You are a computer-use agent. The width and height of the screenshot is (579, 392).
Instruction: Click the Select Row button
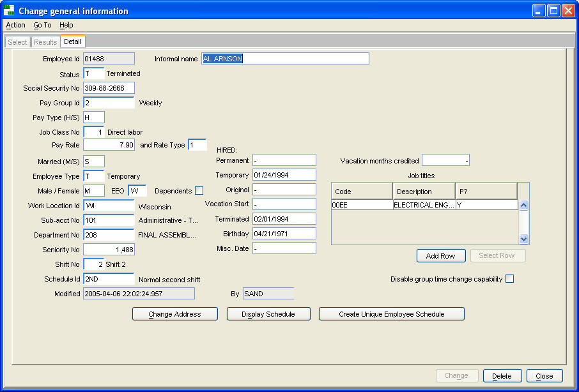(x=498, y=255)
